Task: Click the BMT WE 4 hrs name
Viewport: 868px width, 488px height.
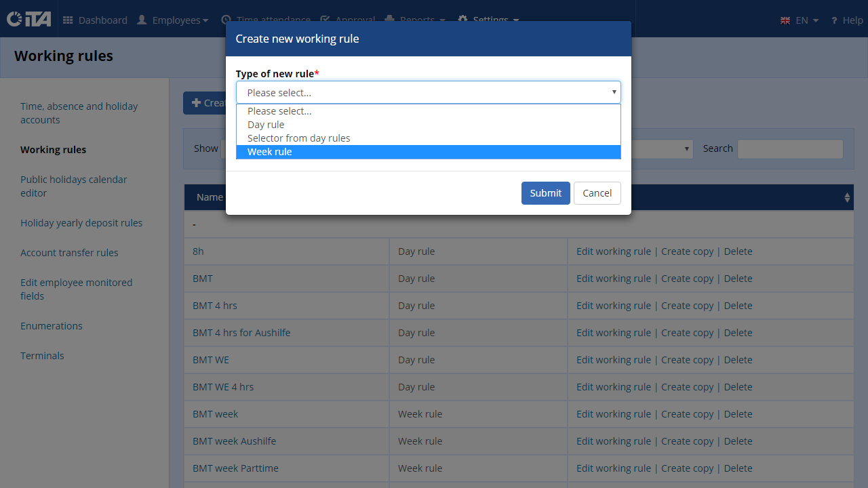Action: coord(223,387)
